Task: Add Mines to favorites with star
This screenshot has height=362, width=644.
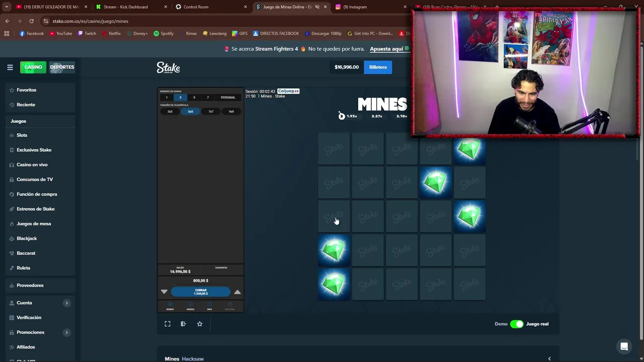Action: pyautogui.click(x=200, y=324)
